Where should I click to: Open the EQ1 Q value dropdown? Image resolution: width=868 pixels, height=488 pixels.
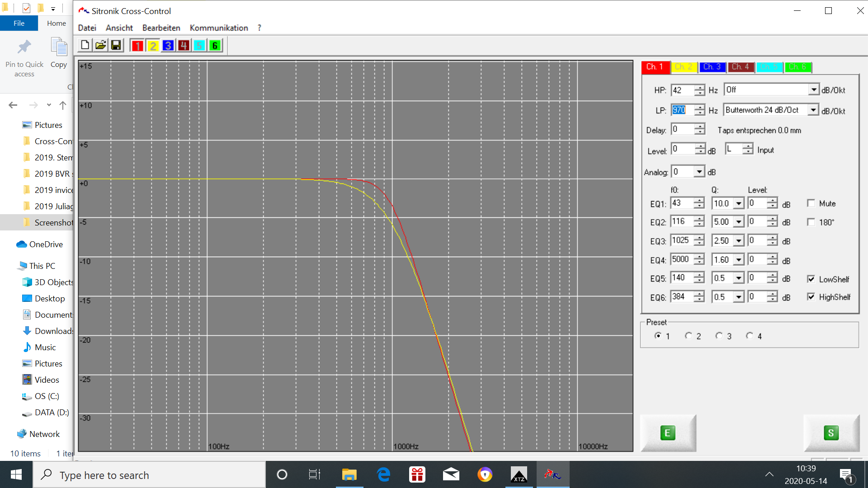tap(739, 203)
